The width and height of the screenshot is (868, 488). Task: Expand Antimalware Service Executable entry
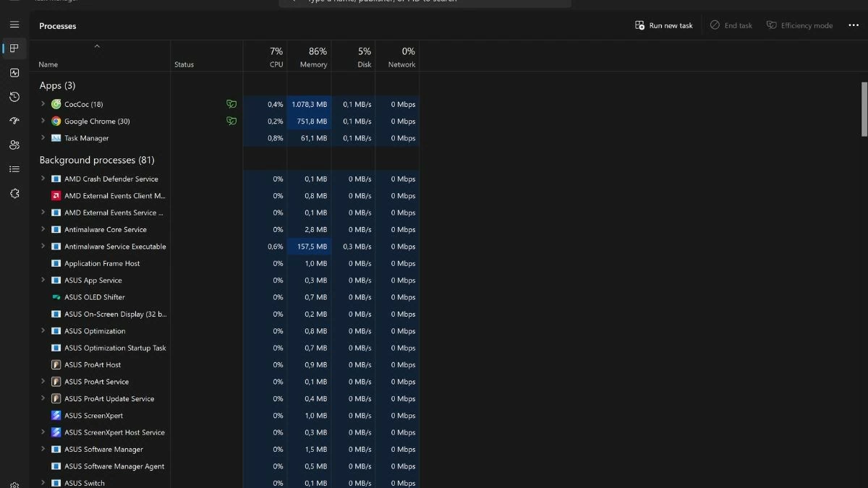[43, 247]
